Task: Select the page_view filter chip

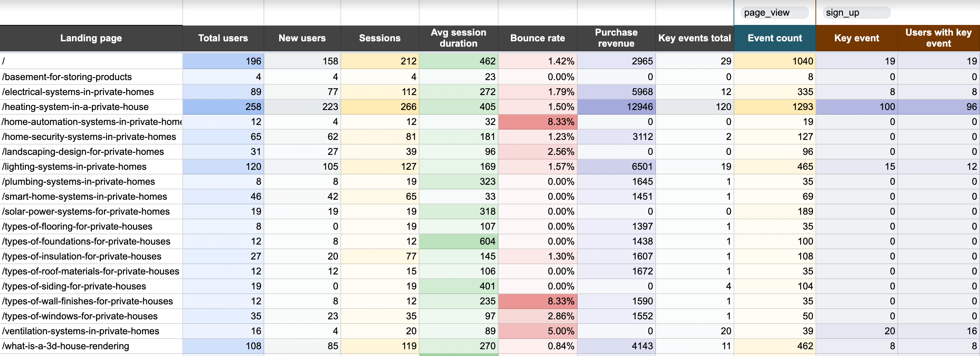Action: click(774, 12)
